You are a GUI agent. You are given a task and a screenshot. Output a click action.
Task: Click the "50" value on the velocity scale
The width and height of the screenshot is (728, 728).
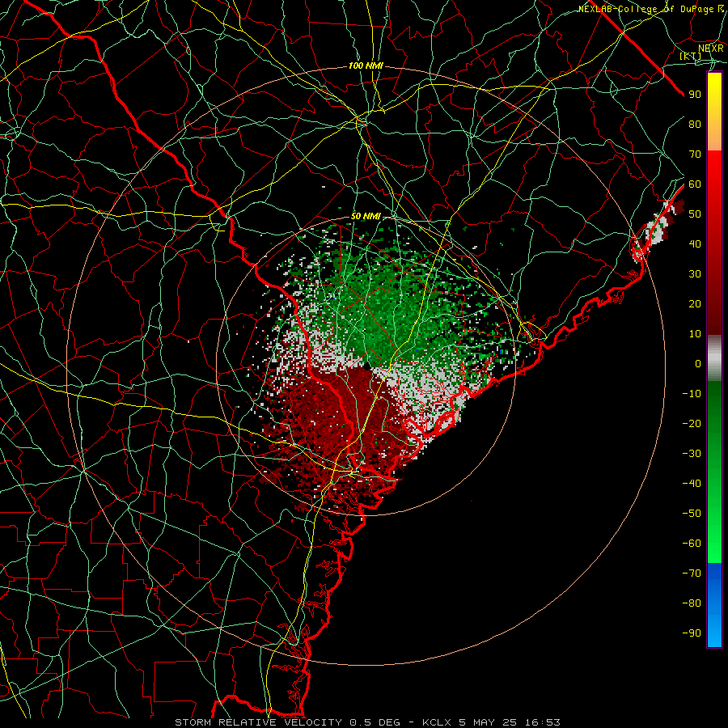(x=695, y=214)
